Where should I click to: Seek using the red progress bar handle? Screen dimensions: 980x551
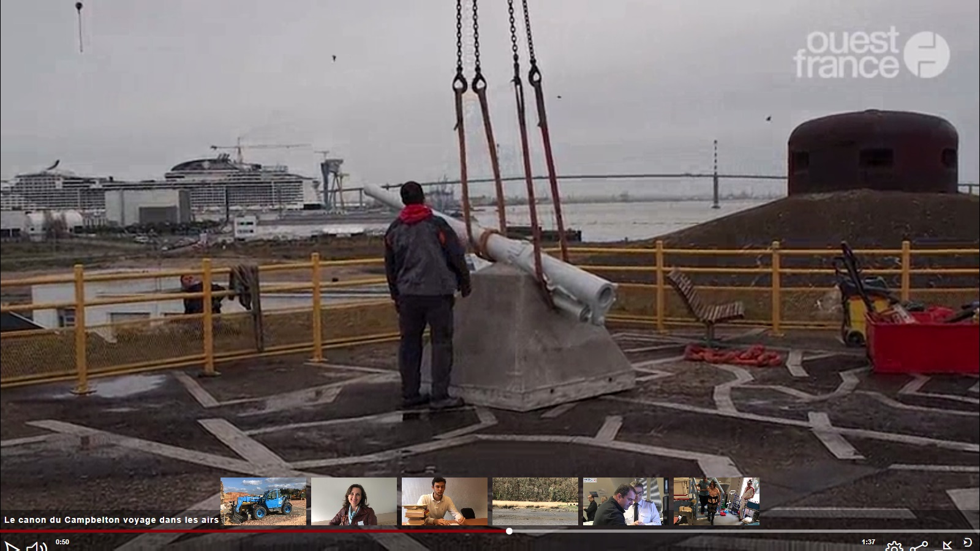pyautogui.click(x=509, y=531)
